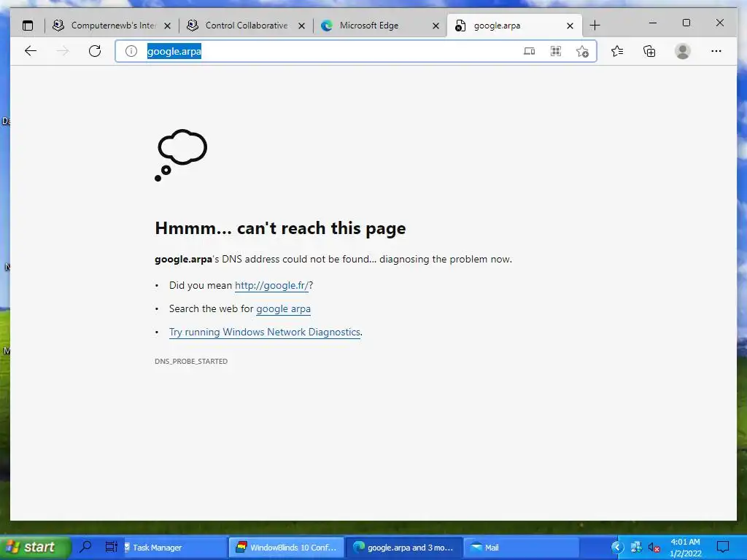Click the network icon in system tray

click(636, 547)
